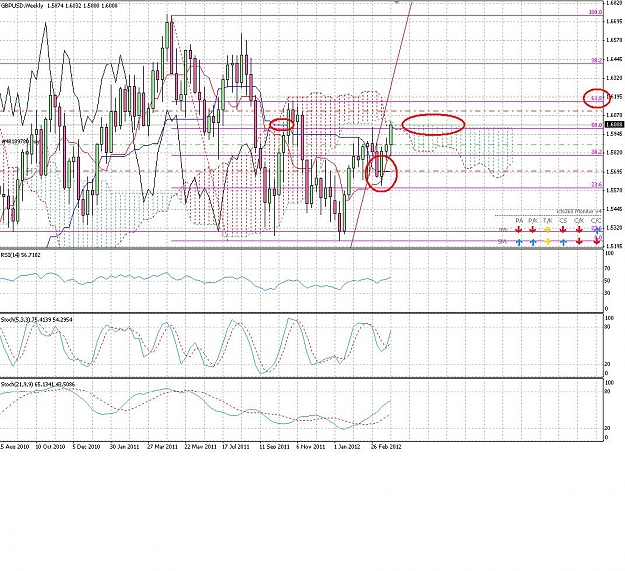
Task: Click the 5 Dec 2010 date label
Action: click(x=86, y=447)
